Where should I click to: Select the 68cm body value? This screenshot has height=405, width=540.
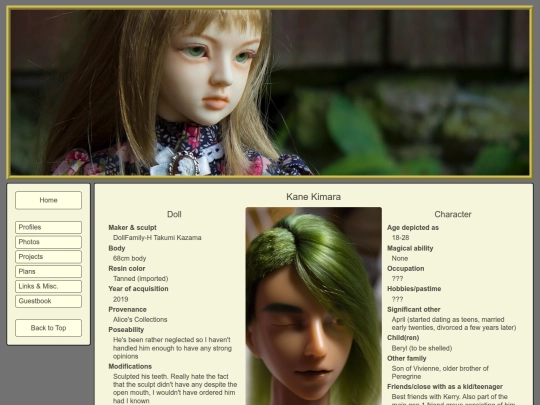[x=129, y=258]
